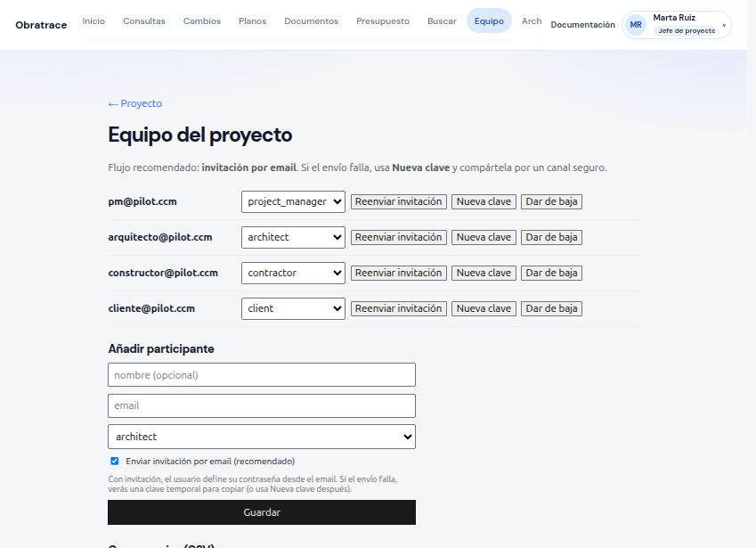Click the arquitecto@pilot.ccm email text
Viewport: 756px width, 548px height.
(160, 237)
